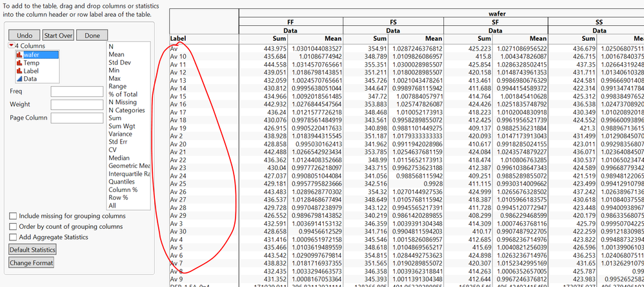The image size is (644, 287).
Task: Select the Std Dev statistic
Action: (x=119, y=63)
